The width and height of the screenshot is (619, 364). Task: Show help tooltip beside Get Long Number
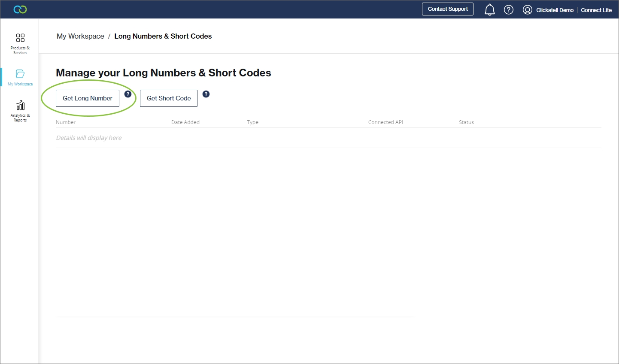pos(128,94)
